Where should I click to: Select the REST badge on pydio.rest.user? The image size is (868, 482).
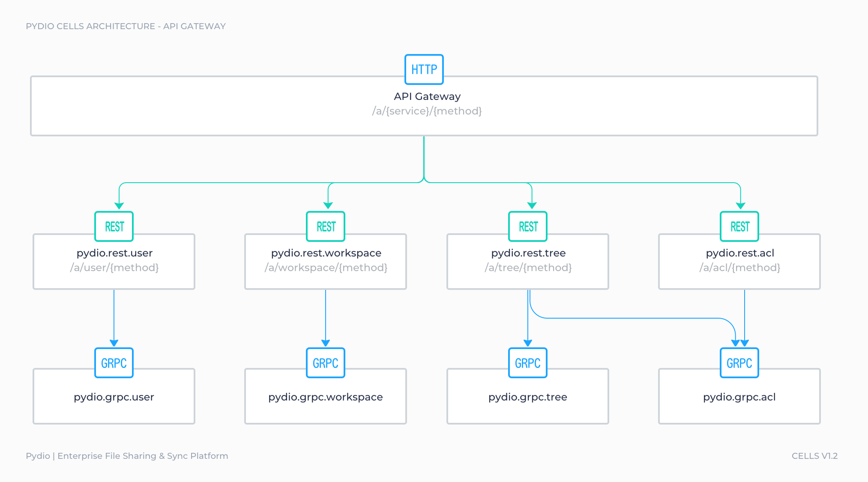click(x=114, y=226)
